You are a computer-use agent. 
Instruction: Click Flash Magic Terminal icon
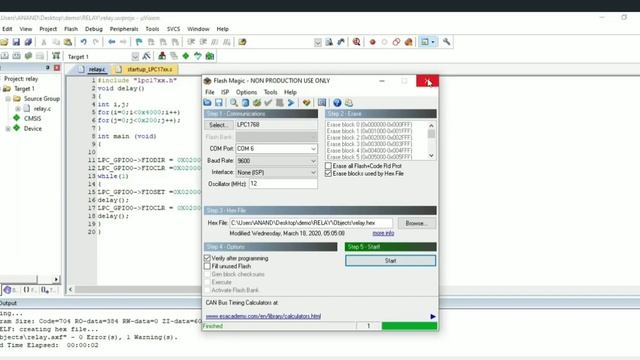[x=322, y=103]
